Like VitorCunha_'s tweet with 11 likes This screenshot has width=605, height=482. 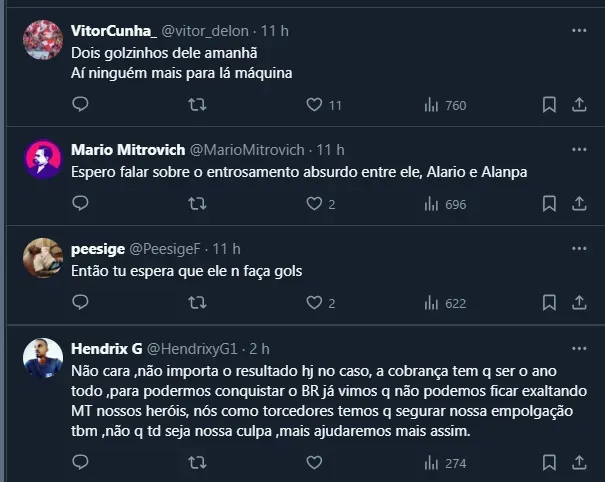(314, 105)
